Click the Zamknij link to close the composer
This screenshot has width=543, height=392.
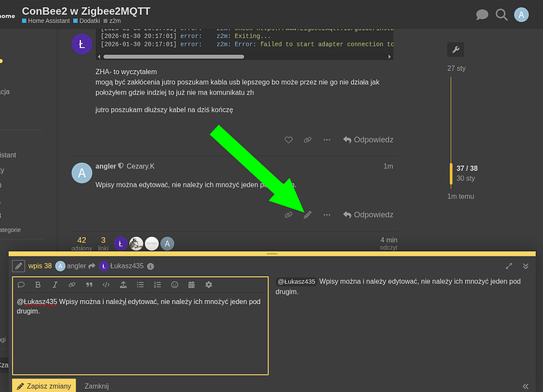(x=97, y=386)
